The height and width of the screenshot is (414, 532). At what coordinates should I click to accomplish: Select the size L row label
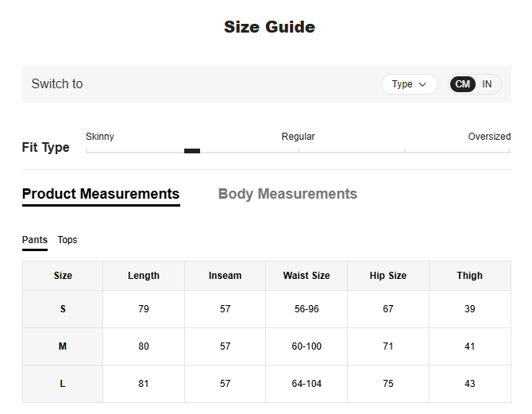(63, 384)
